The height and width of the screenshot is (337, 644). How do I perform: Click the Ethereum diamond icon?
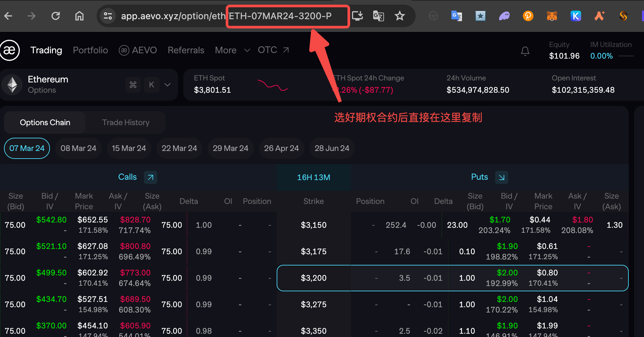(x=12, y=85)
